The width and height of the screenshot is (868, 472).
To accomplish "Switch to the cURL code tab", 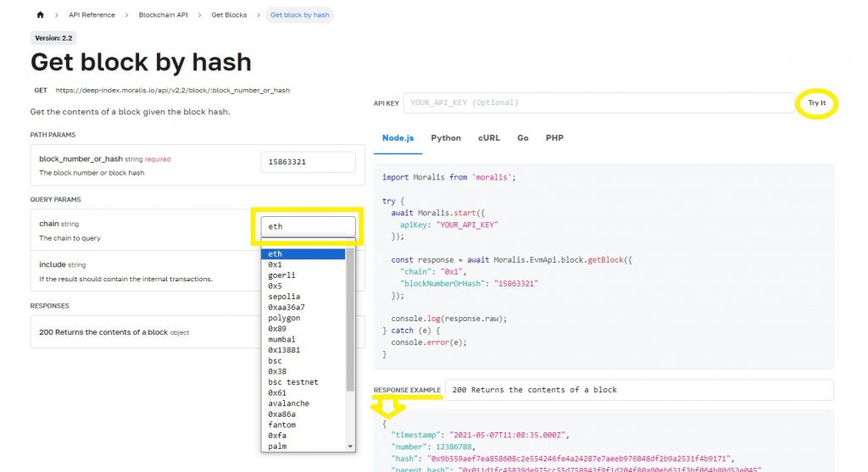I will pos(489,138).
